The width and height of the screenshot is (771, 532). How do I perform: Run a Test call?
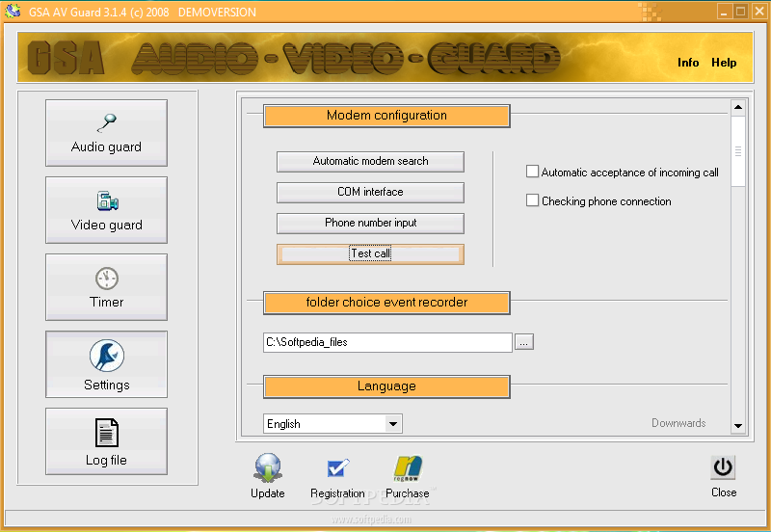click(x=370, y=254)
